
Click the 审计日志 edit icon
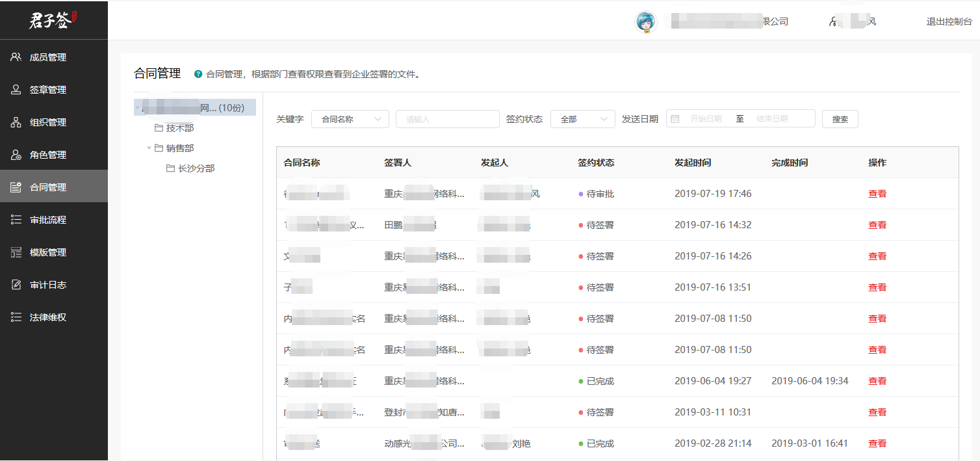pos(16,285)
